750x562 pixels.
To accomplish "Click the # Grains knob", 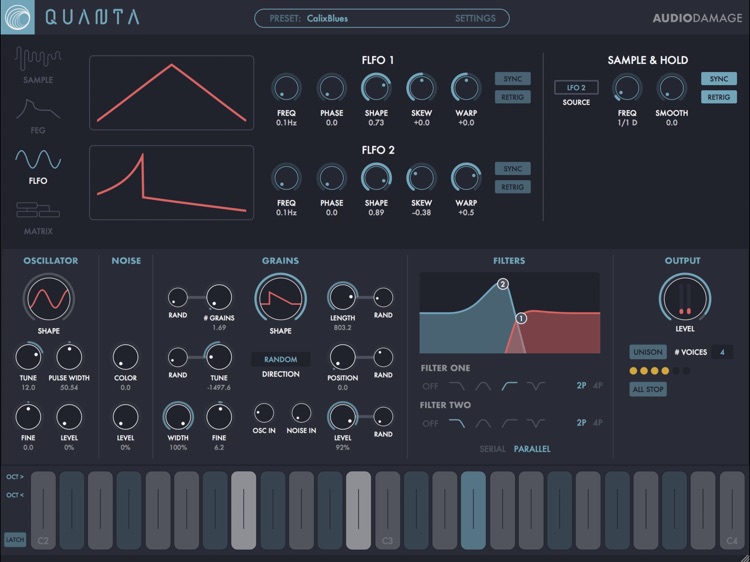I will point(219,297).
